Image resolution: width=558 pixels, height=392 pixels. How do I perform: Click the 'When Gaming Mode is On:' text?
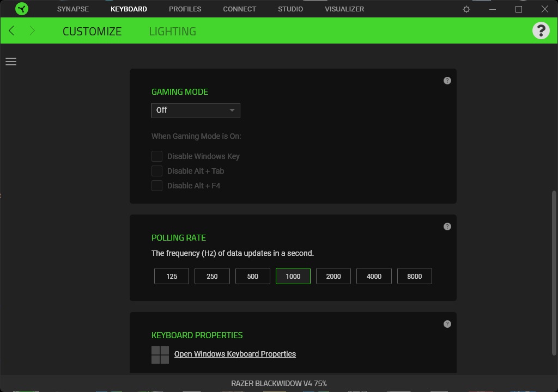pos(196,136)
